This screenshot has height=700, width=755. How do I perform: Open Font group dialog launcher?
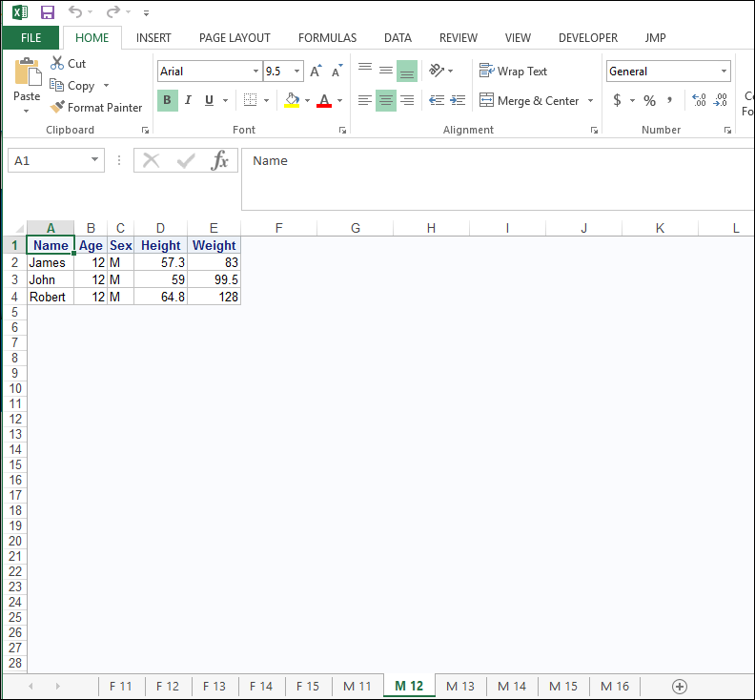342,130
